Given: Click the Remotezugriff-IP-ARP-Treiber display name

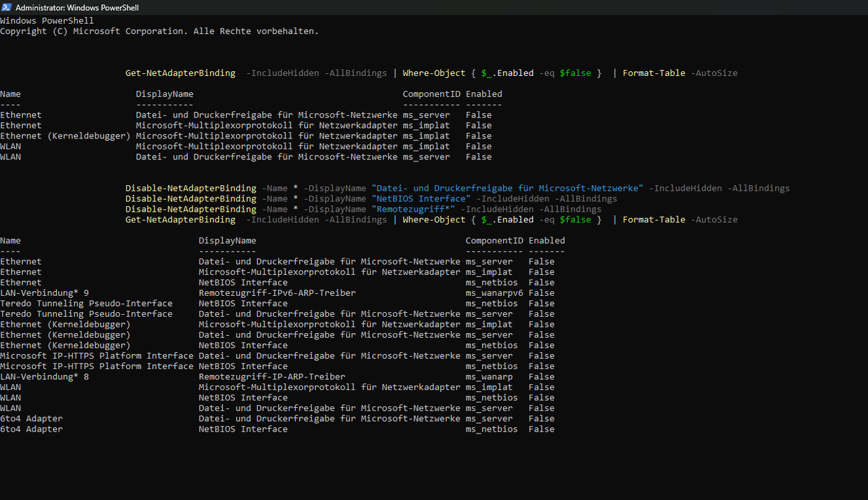Looking at the screenshot, I should (271, 377).
